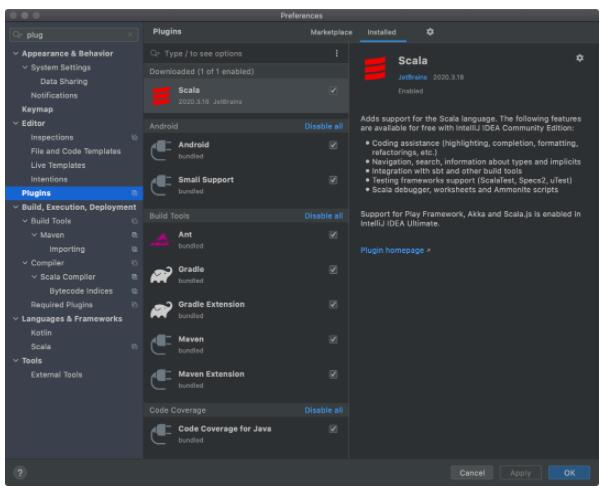The height and width of the screenshot is (491, 603).
Task: Select the Installed tab
Action: coord(381,32)
